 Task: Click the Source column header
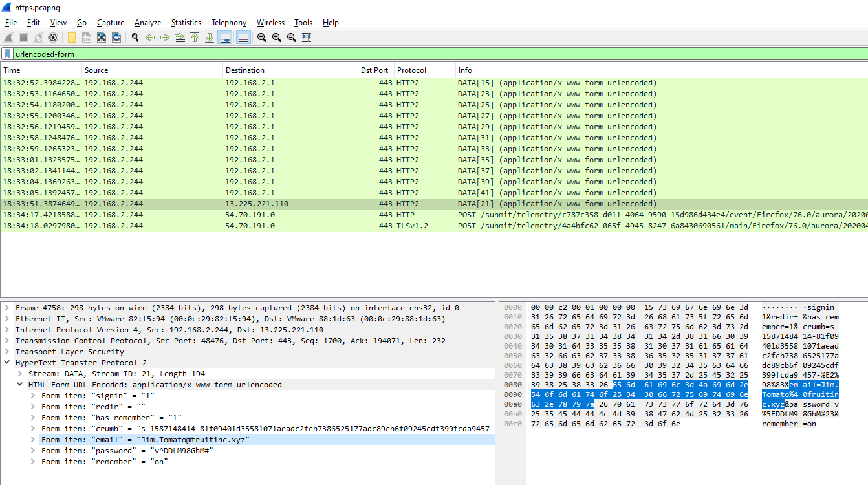(x=96, y=70)
